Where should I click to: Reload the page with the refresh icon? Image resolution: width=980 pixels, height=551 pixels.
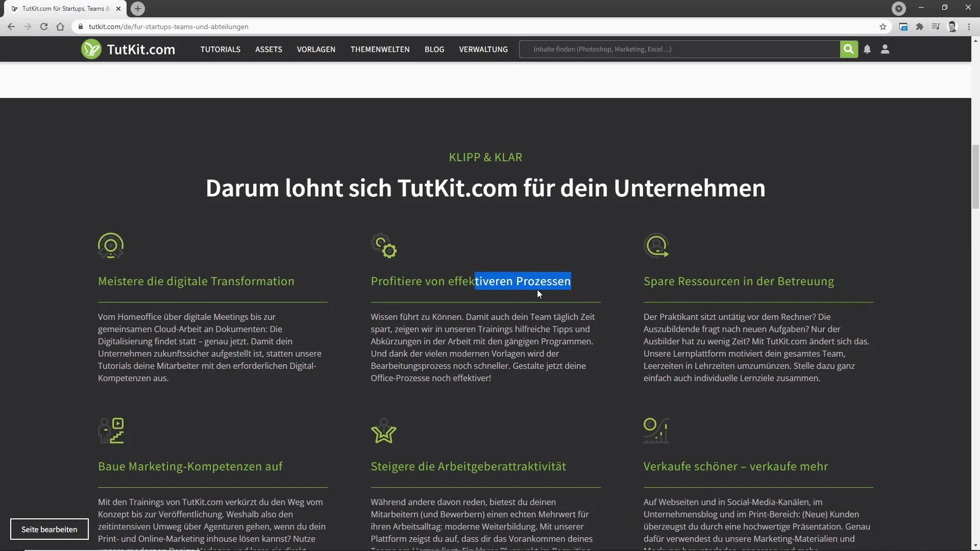coord(44,27)
